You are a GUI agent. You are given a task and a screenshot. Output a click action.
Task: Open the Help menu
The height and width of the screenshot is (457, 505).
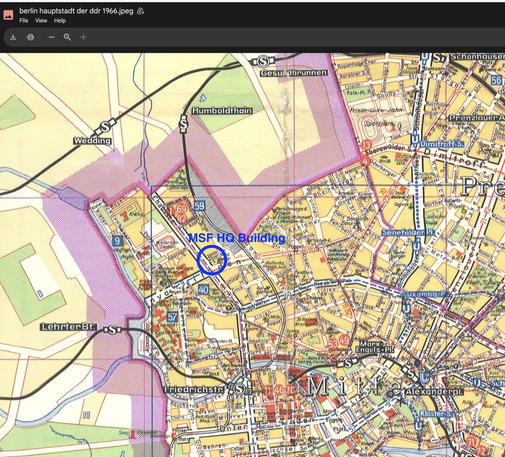coord(60,21)
